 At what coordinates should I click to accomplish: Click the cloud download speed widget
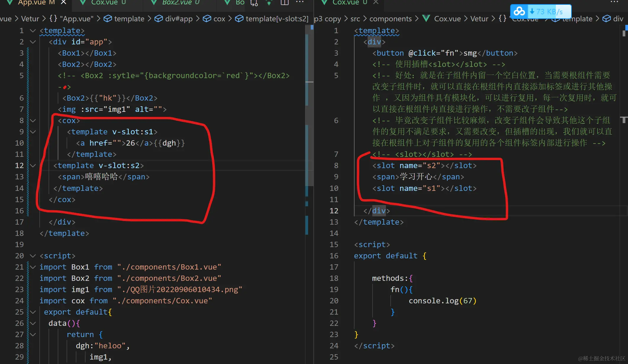pyautogui.click(x=540, y=12)
